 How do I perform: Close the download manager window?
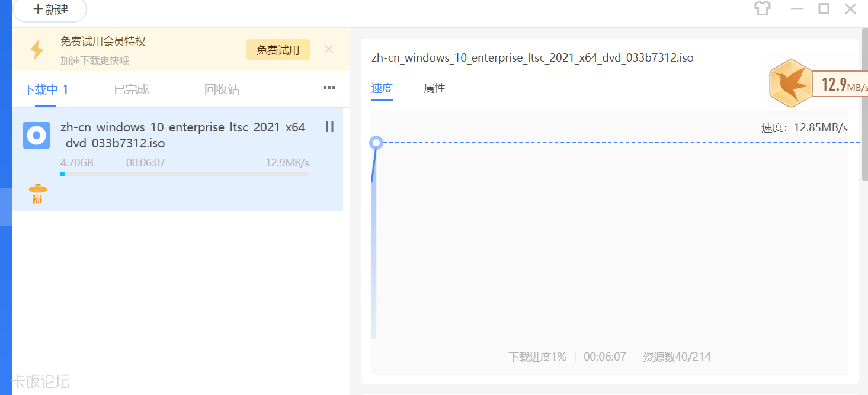tap(850, 8)
